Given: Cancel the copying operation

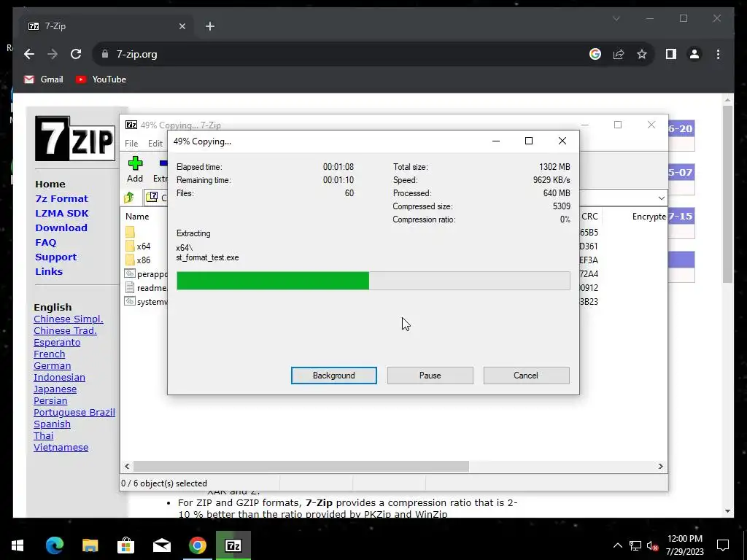Looking at the screenshot, I should [526, 376].
